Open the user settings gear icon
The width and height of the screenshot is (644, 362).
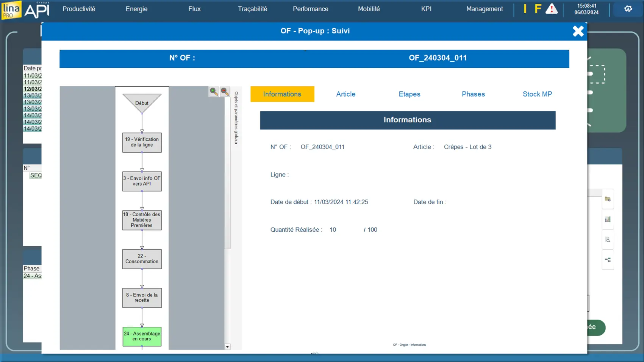pyautogui.click(x=628, y=9)
